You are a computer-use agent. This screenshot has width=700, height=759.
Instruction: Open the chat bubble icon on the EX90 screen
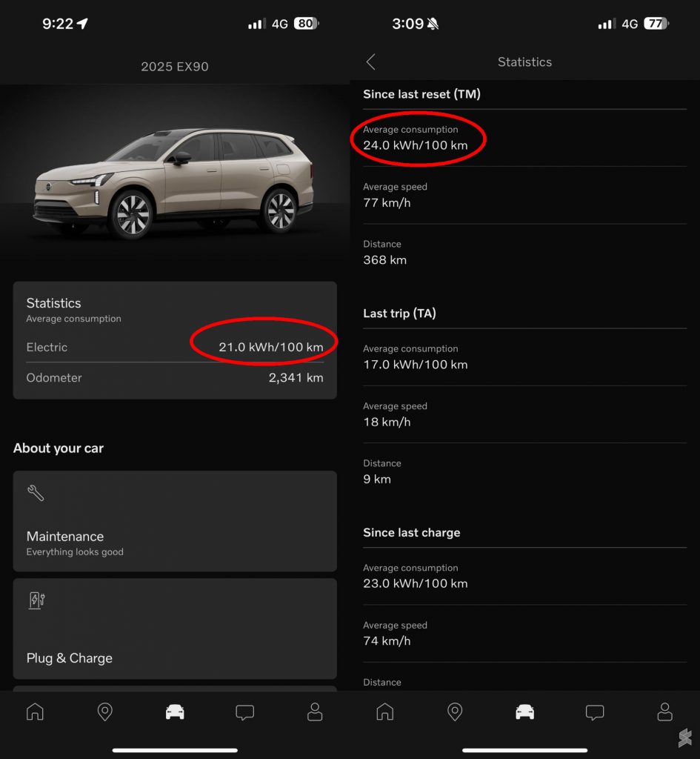(x=244, y=712)
